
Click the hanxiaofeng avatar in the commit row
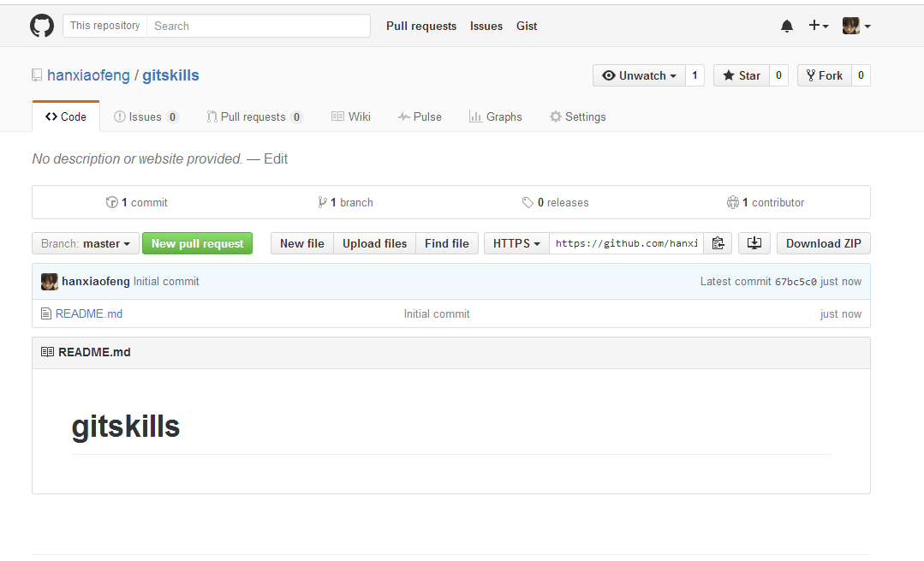[50, 282]
